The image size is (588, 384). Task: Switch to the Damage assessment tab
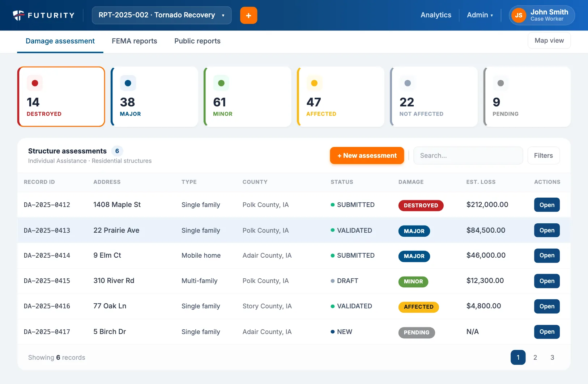(x=60, y=41)
